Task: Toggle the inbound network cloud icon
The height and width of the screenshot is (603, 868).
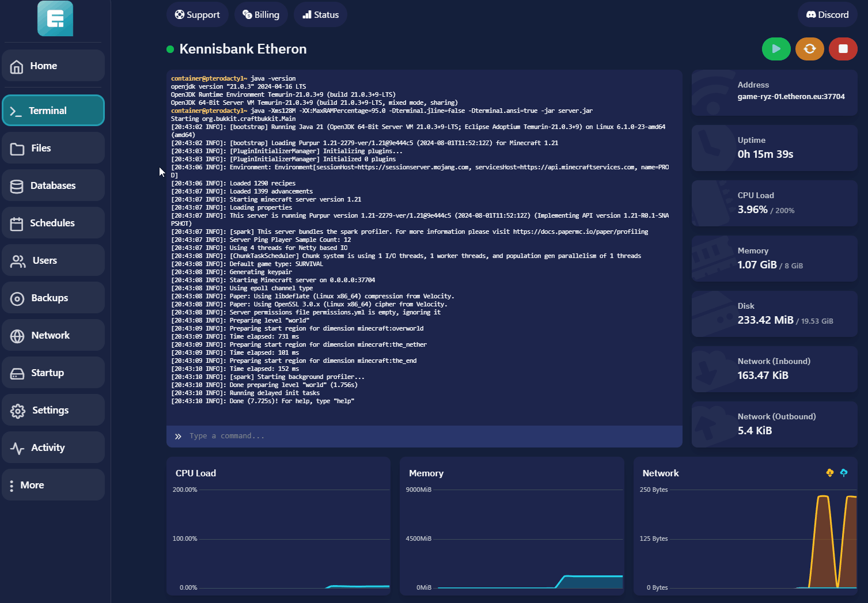Action: (x=830, y=473)
